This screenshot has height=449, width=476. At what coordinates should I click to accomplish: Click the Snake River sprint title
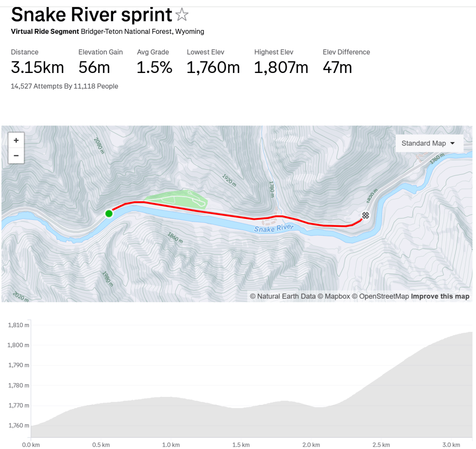click(92, 15)
